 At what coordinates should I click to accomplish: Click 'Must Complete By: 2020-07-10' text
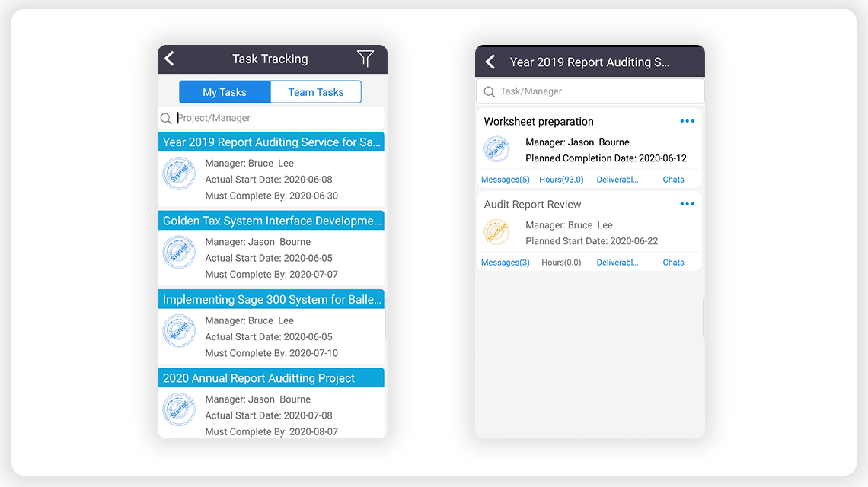(x=271, y=353)
